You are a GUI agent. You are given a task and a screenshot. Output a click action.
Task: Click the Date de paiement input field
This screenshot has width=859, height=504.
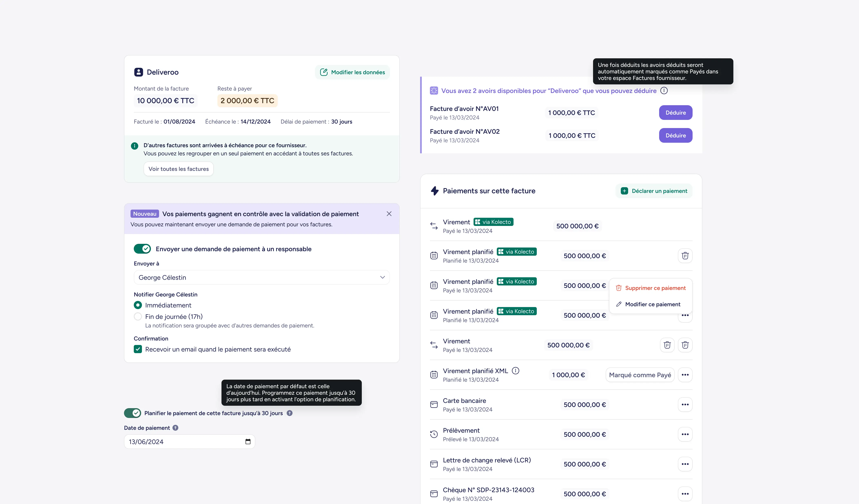[x=189, y=442]
